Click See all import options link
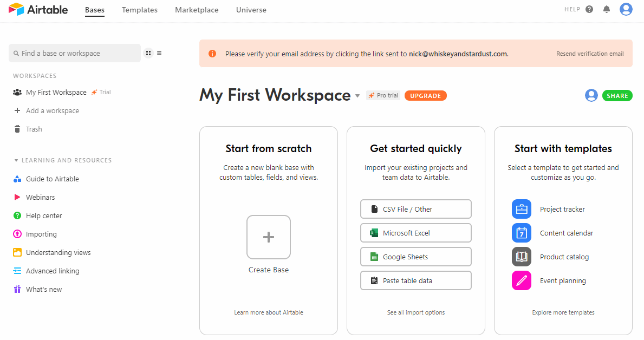 pos(416,312)
